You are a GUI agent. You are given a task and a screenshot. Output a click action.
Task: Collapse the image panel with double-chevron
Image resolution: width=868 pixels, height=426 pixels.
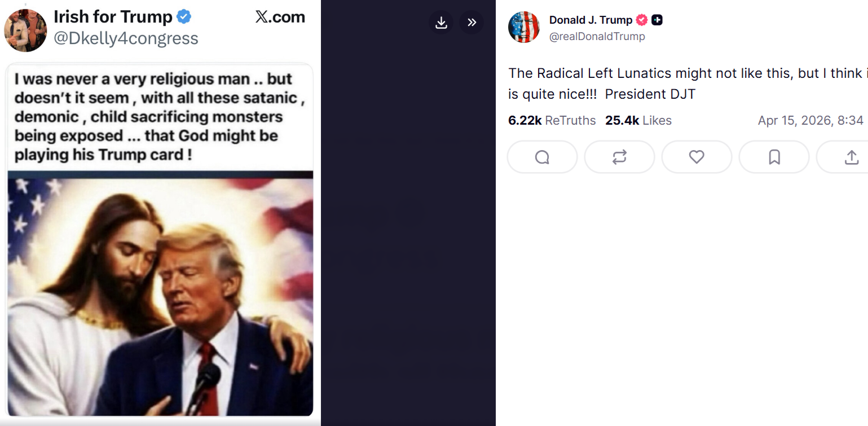472,23
